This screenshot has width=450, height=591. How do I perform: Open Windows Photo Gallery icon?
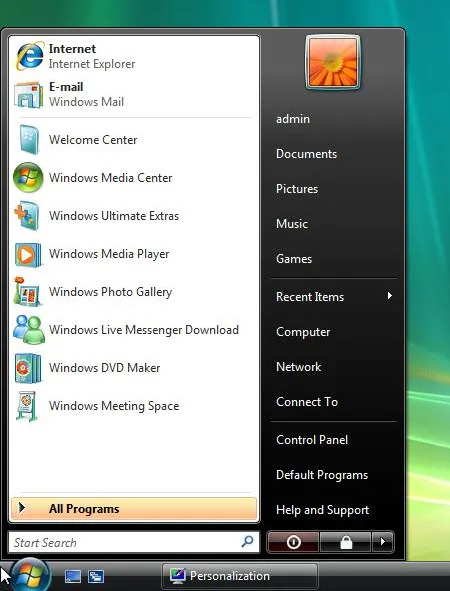(x=27, y=291)
